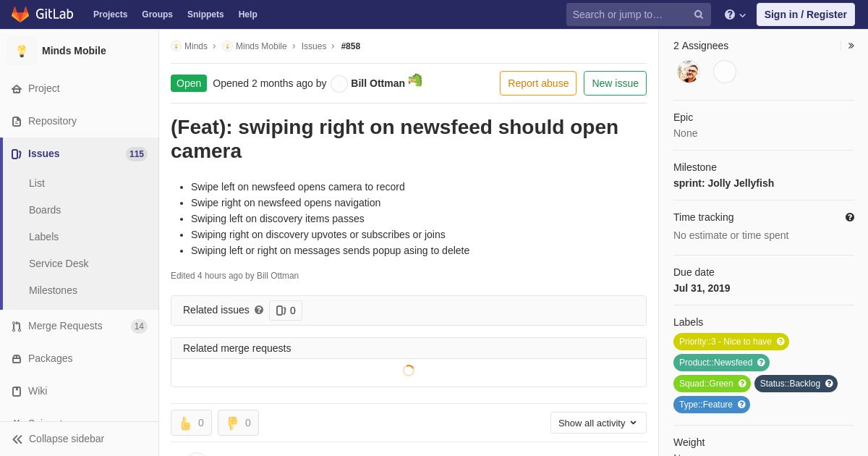Open Milestones in sidebar
This screenshot has width=868, height=456.
click(x=53, y=290)
